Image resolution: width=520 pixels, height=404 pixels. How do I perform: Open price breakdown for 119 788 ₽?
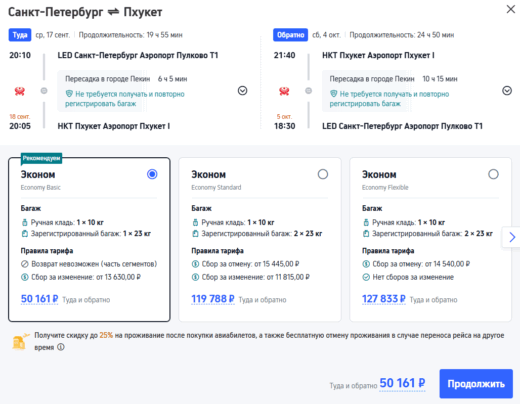pyautogui.click(x=213, y=299)
